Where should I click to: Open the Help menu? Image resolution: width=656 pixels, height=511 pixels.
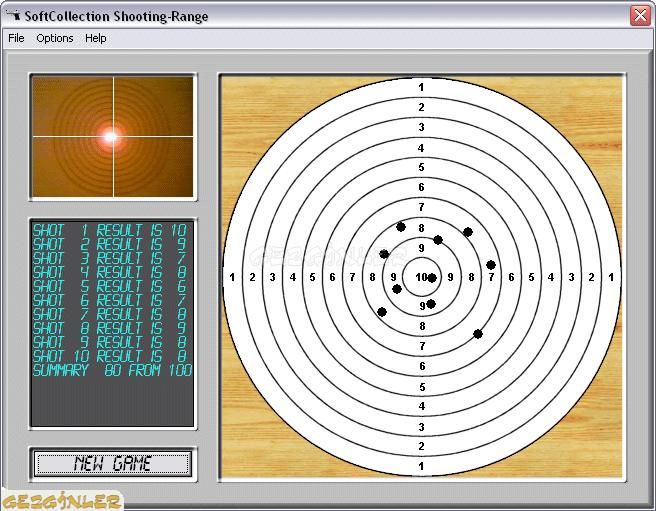(x=95, y=38)
